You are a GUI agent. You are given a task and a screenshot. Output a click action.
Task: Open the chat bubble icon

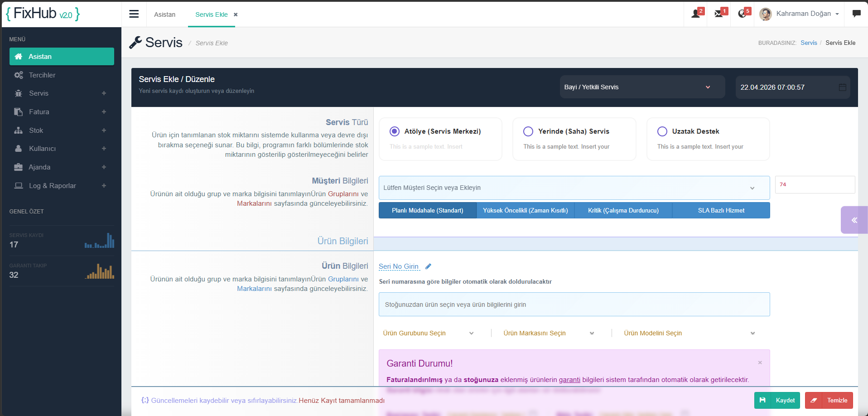(856, 14)
